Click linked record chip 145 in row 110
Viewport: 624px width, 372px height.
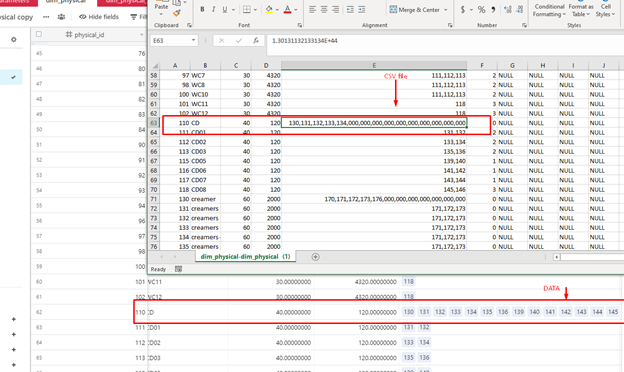coord(612,312)
